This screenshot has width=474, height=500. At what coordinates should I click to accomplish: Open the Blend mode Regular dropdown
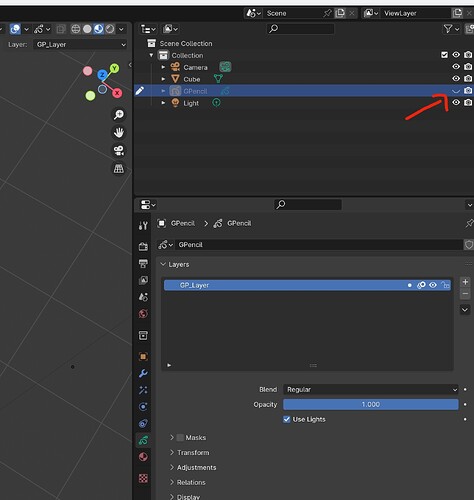point(371,389)
